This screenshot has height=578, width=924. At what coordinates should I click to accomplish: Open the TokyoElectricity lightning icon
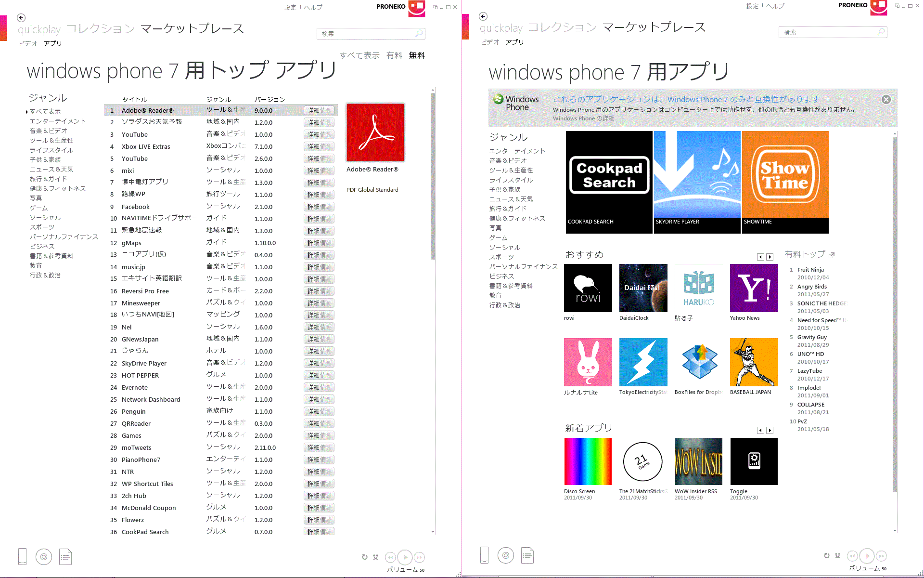643,362
